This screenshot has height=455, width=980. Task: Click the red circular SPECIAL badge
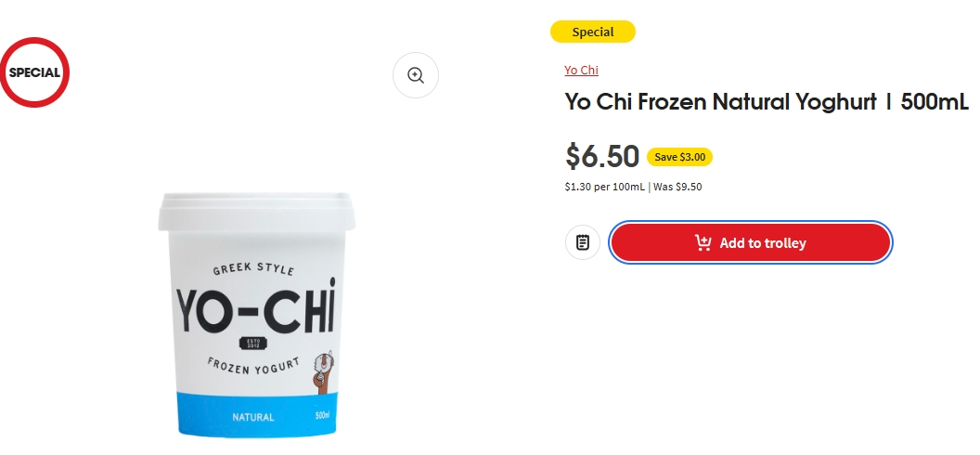(34, 72)
